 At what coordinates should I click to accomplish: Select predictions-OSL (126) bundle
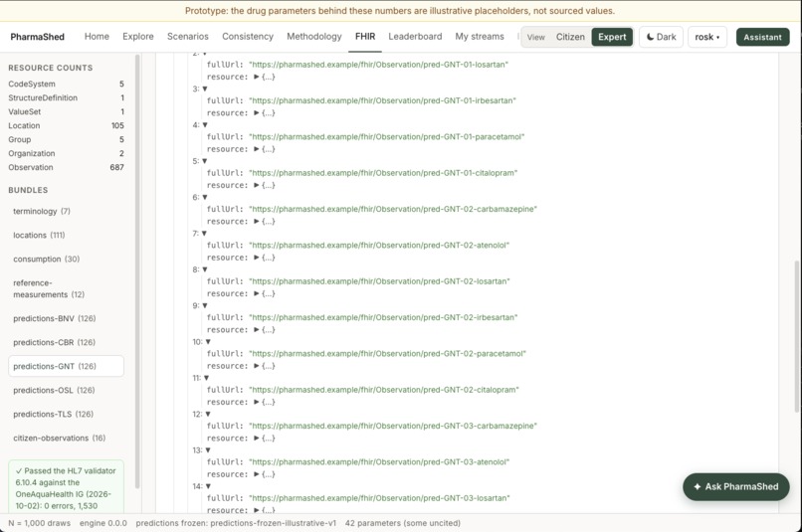66,391
